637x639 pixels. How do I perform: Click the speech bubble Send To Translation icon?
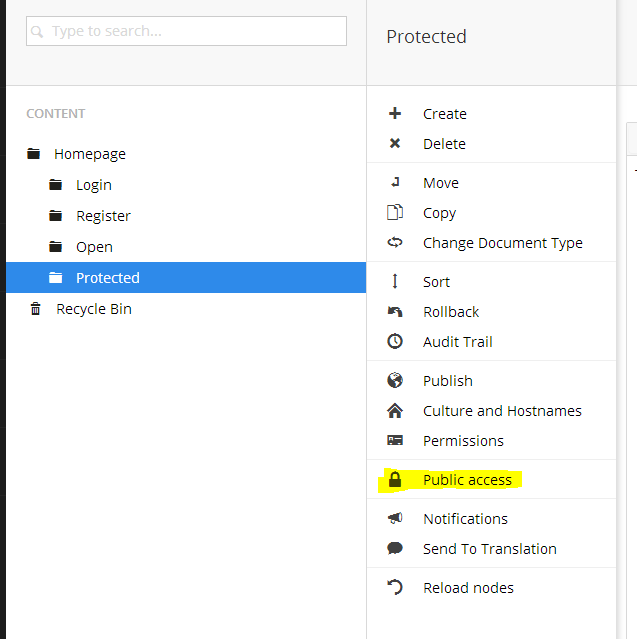click(395, 548)
